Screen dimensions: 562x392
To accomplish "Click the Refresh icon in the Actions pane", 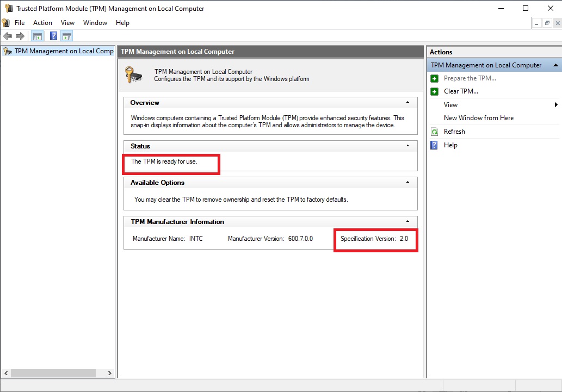I will 435,131.
